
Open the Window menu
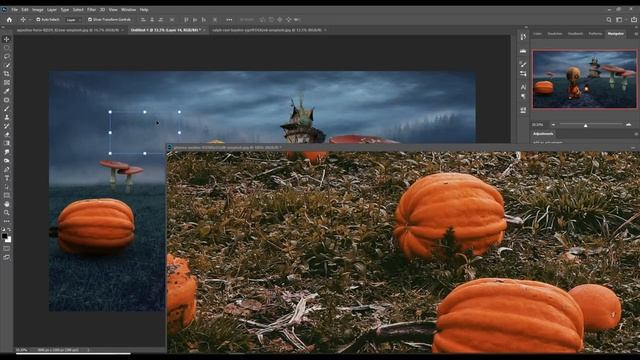click(x=128, y=9)
